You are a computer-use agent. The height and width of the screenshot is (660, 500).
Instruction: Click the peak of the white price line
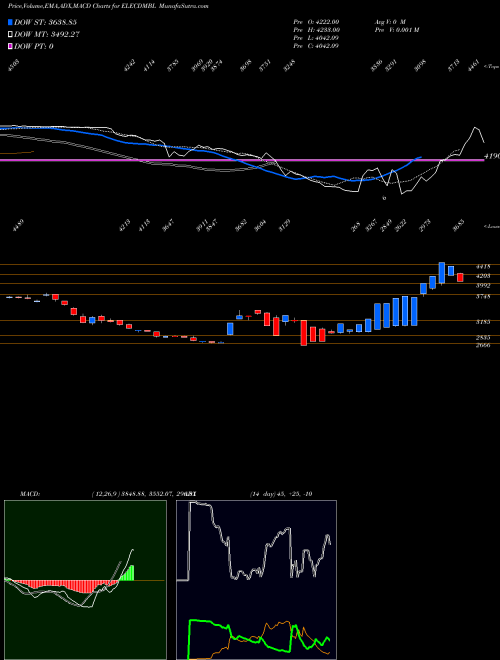coord(476,127)
